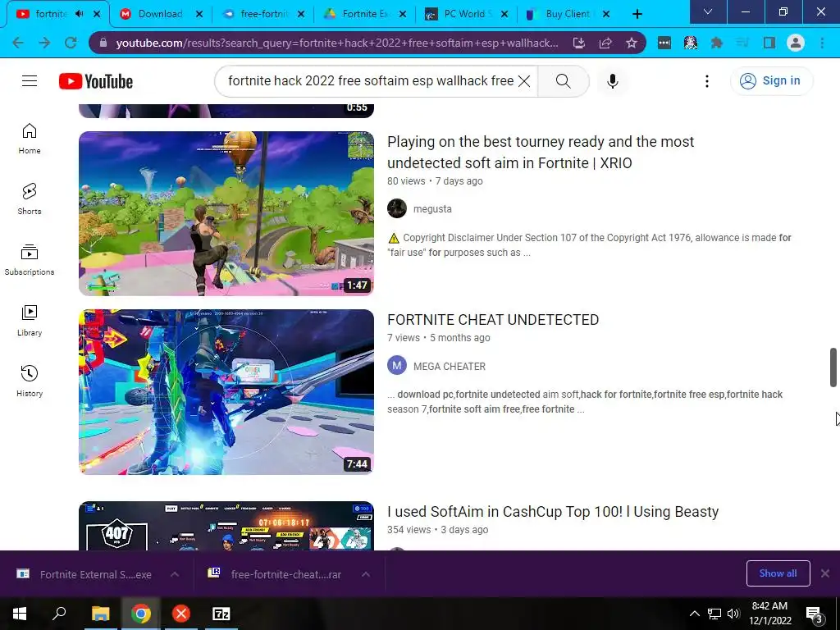Click the 7:44 video thumbnail
Viewport: 840px width, 630px height.
point(226,391)
